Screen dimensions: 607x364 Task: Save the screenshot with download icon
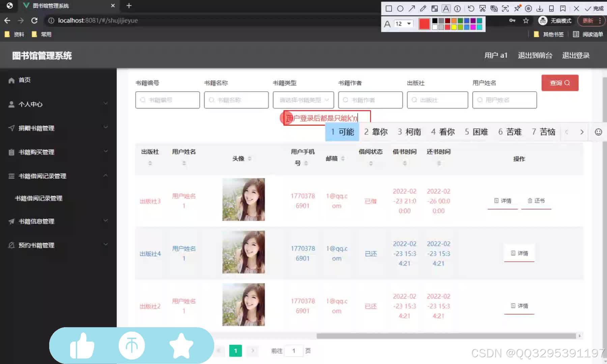click(540, 8)
